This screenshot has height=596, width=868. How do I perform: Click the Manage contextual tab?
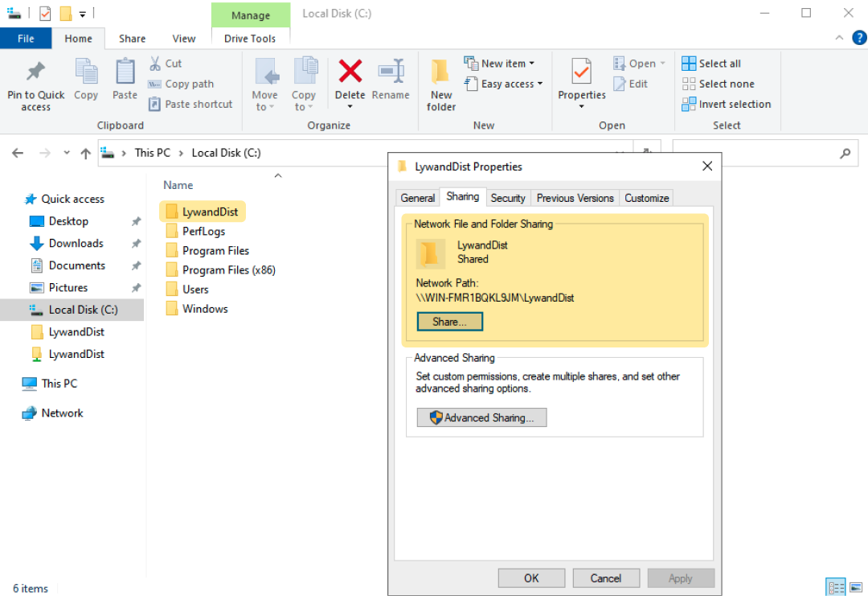[250, 15]
